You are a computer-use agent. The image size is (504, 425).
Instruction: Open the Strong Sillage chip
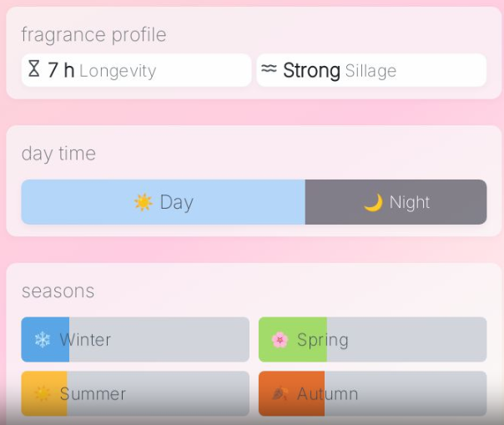[371, 70]
